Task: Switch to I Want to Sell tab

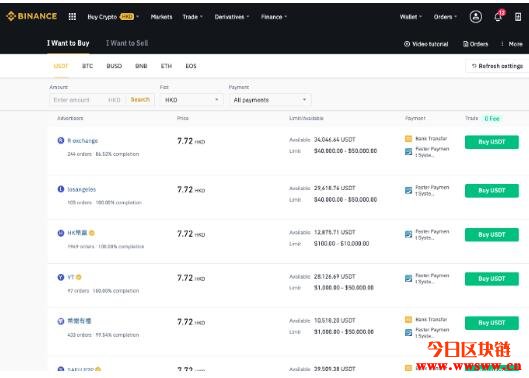Action: click(x=127, y=43)
